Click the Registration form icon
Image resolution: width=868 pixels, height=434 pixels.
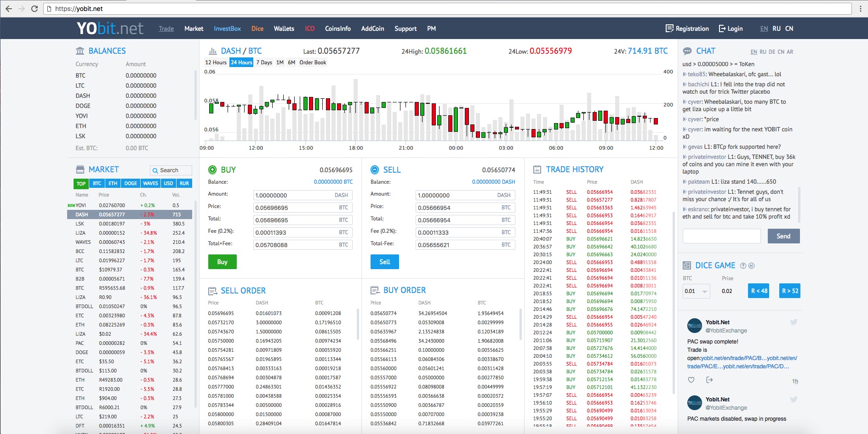(669, 28)
